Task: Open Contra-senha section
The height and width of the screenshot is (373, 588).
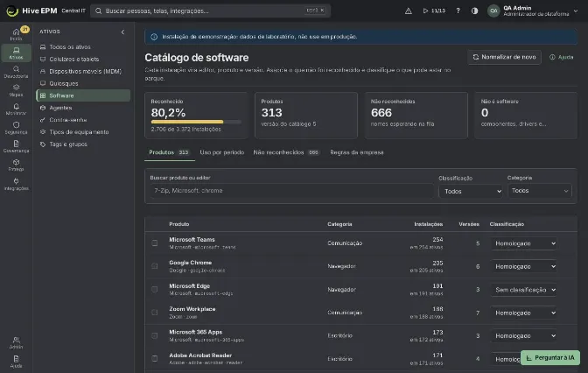Action: tap(83, 120)
